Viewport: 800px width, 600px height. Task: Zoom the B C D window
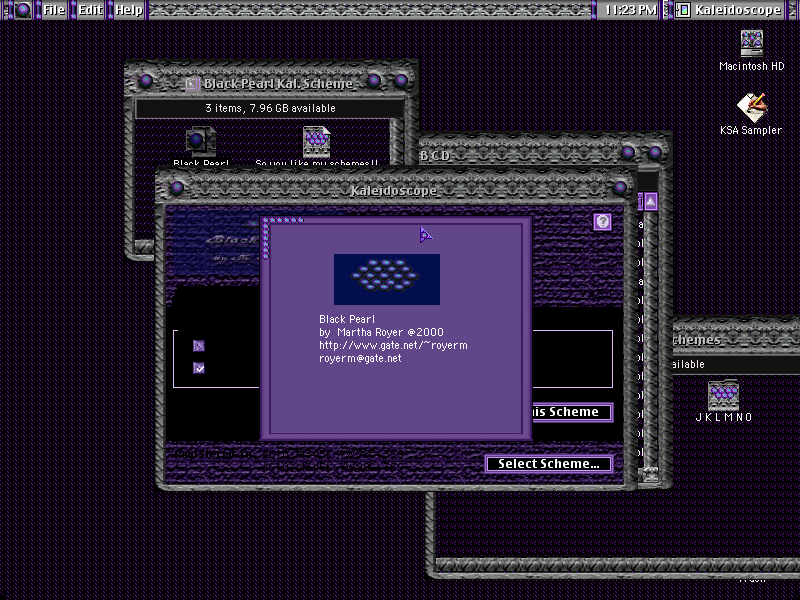click(x=628, y=152)
